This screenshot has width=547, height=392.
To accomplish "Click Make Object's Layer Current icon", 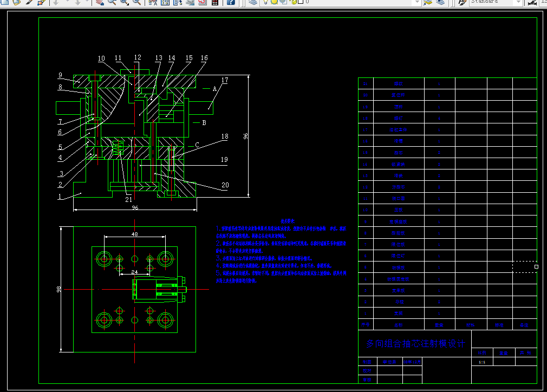I will pos(428,2).
